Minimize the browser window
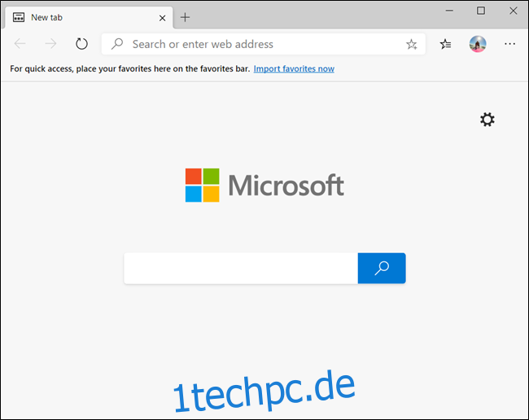The width and height of the screenshot is (529, 420). pos(449,11)
